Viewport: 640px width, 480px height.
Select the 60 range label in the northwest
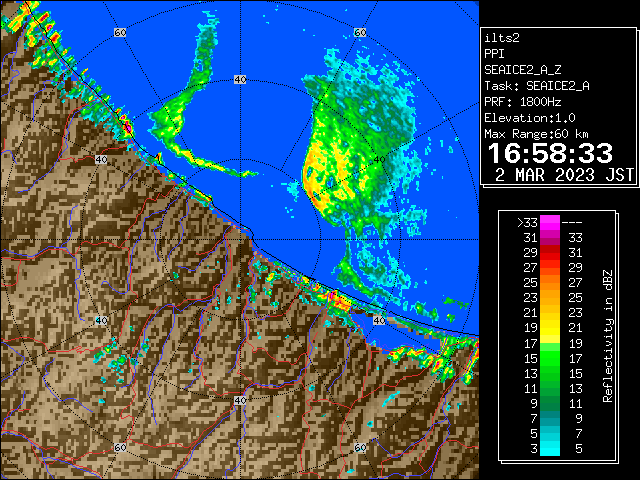click(x=120, y=32)
